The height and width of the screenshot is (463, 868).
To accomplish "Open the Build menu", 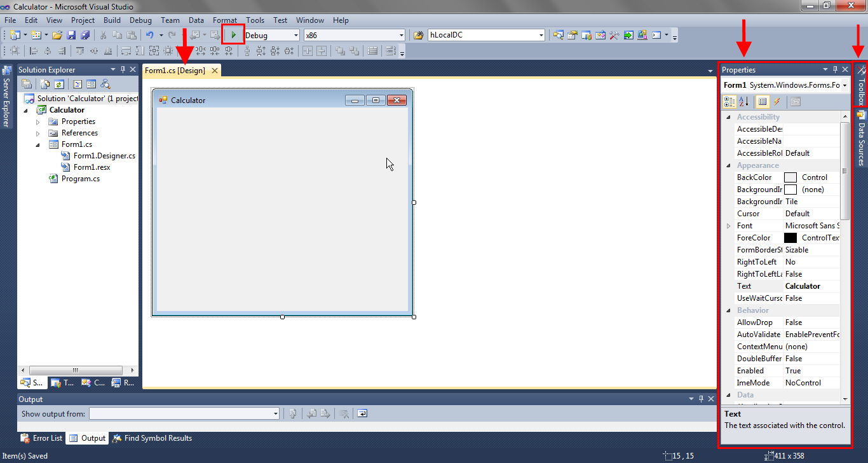I will click(x=112, y=20).
